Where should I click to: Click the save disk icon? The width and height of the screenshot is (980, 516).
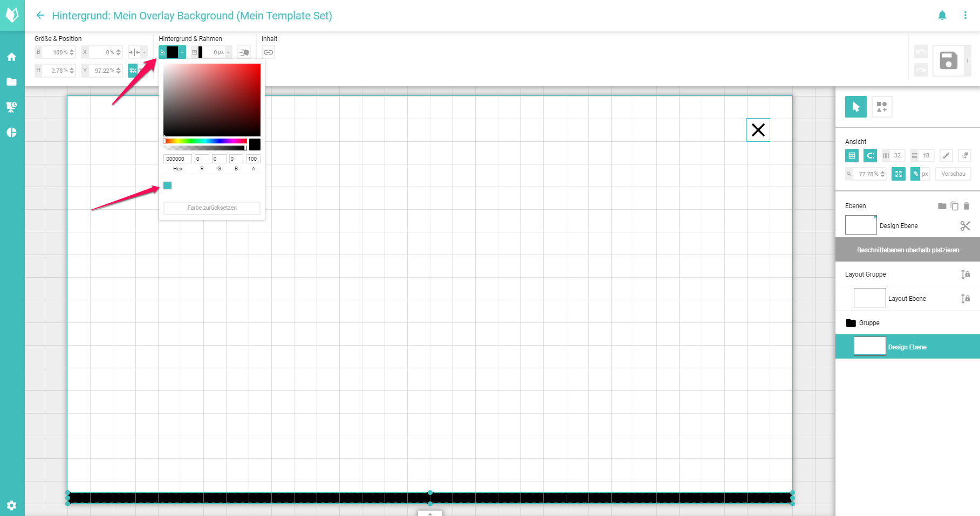pyautogui.click(x=948, y=60)
